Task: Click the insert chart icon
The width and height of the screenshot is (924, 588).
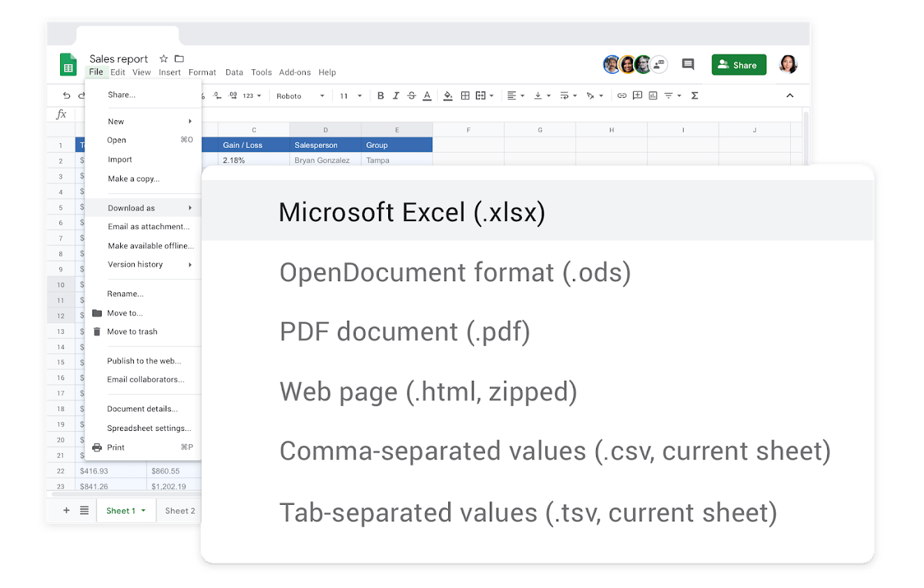Action: pos(653,96)
